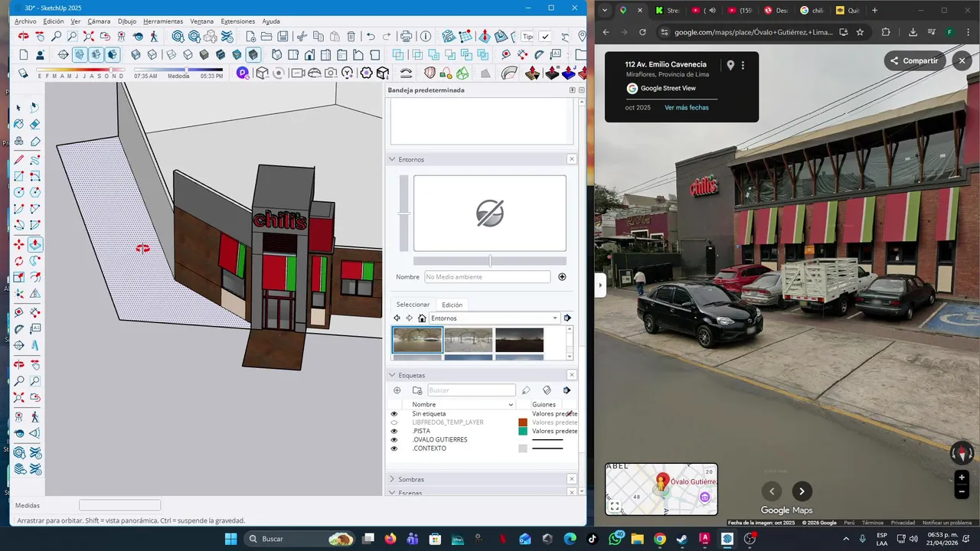Viewport: 980px width, 551px height.
Task: Click the Save disk icon
Action: (x=283, y=36)
